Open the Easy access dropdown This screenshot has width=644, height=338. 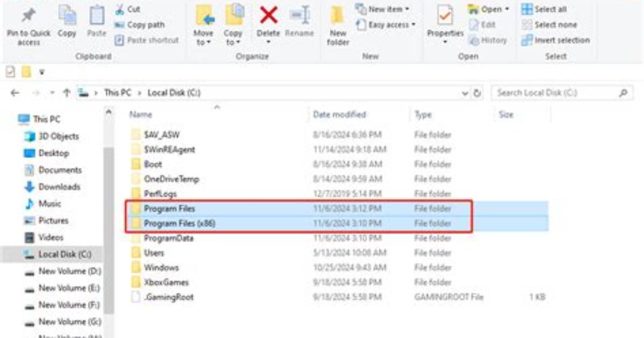[x=386, y=25]
